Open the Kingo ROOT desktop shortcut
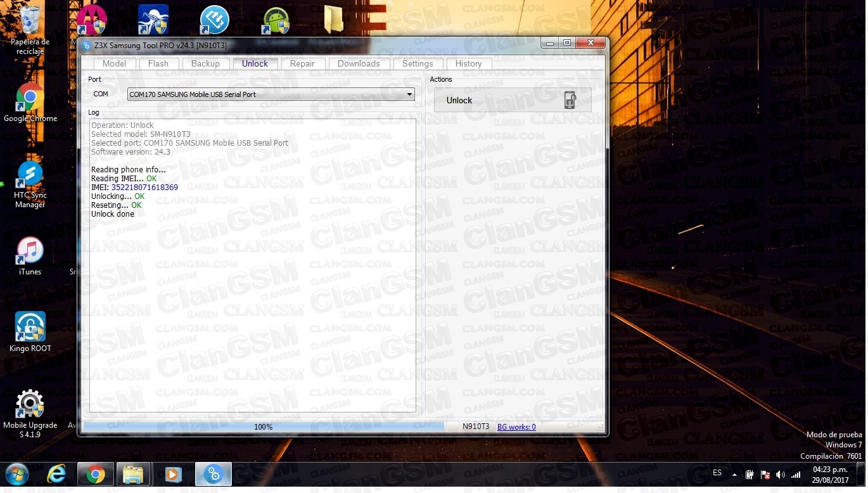 (30, 333)
